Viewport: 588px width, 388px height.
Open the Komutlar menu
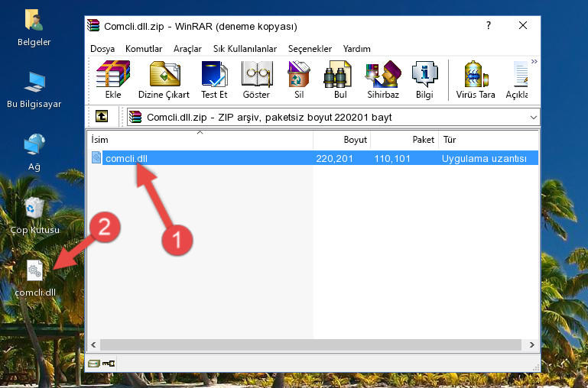(144, 49)
